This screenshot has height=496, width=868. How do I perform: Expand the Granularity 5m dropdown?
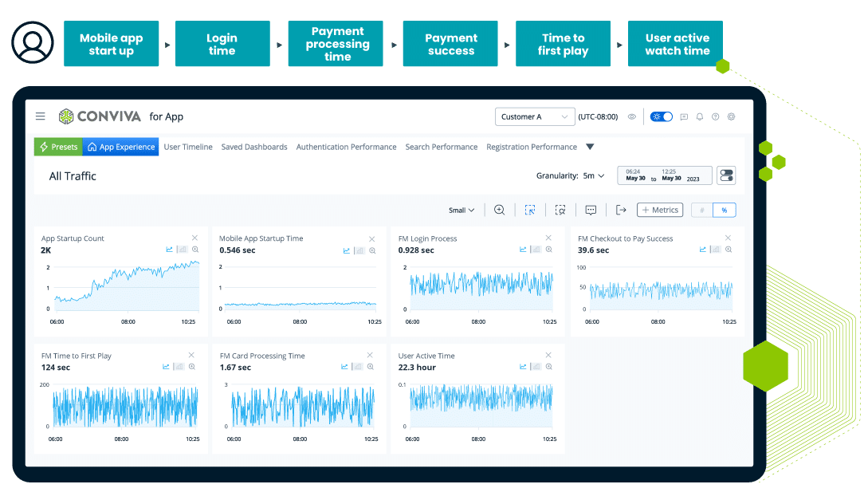[x=592, y=175]
